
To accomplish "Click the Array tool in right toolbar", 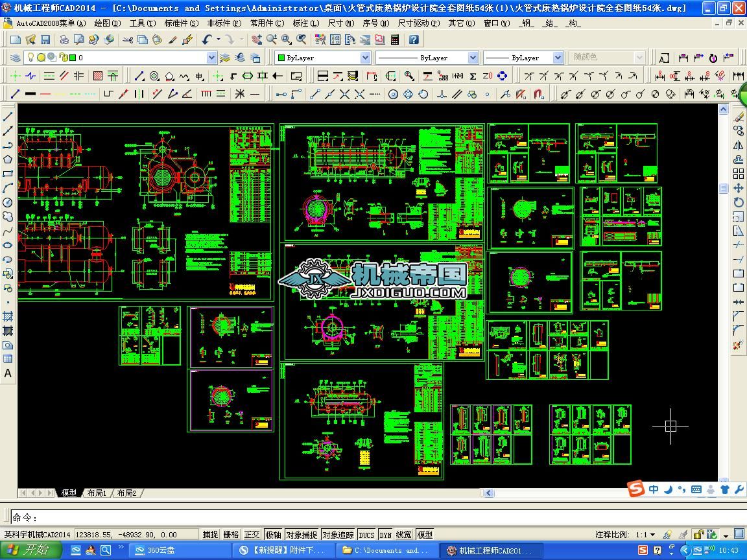I will tap(739, 174).
